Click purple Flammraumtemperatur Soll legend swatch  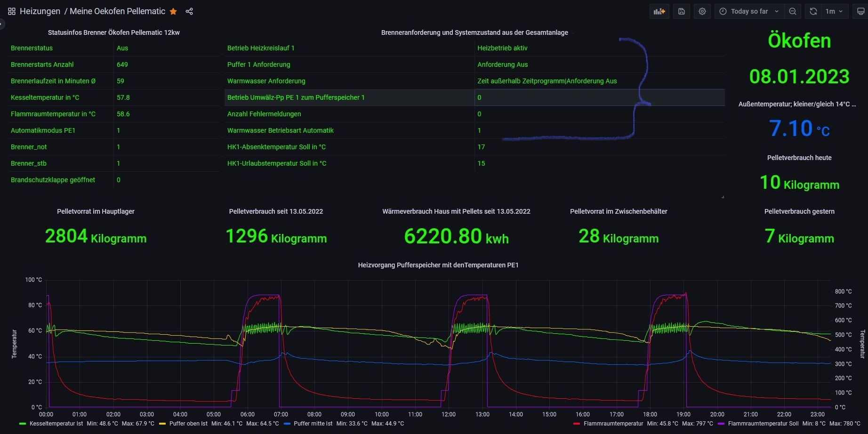click(721, 424)
